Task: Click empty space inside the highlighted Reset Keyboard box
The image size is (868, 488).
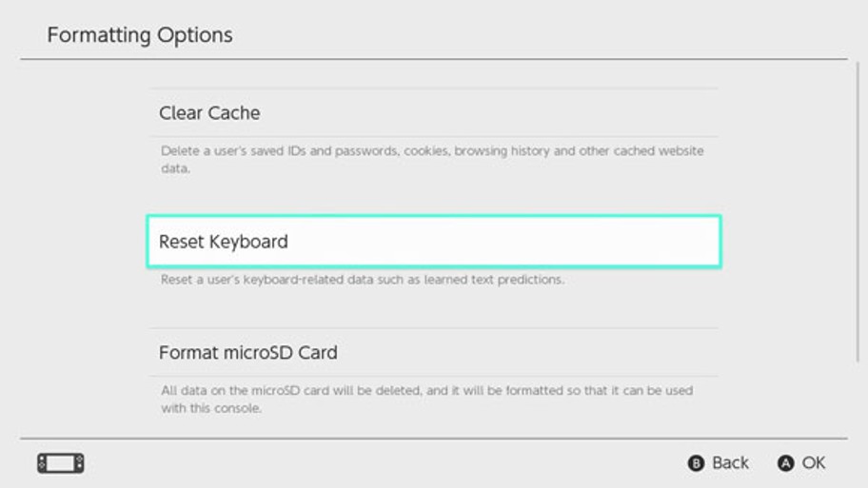Action: [498, 242]
